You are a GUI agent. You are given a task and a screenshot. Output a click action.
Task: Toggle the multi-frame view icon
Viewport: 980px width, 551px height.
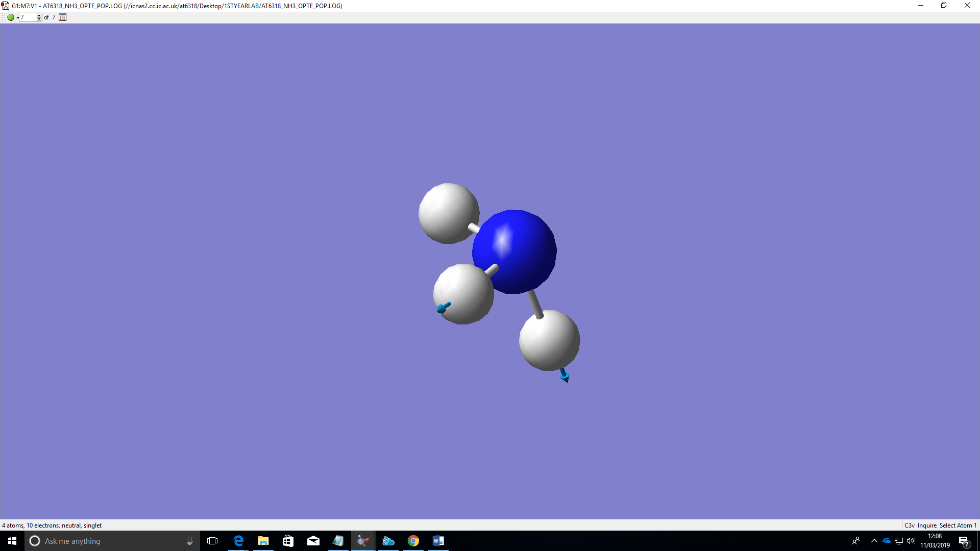point(62,17)
